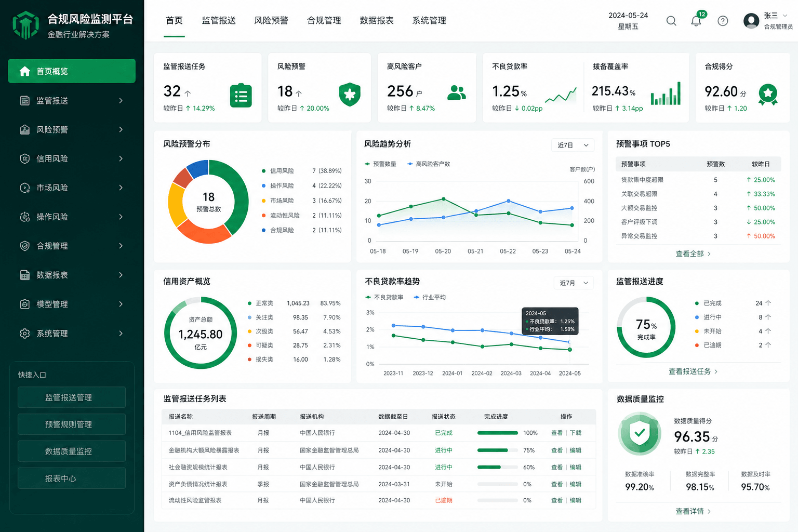The image size is (798, 532).
Task: Expand 风险预警 sidebar chevron
Action: [121, 129]
